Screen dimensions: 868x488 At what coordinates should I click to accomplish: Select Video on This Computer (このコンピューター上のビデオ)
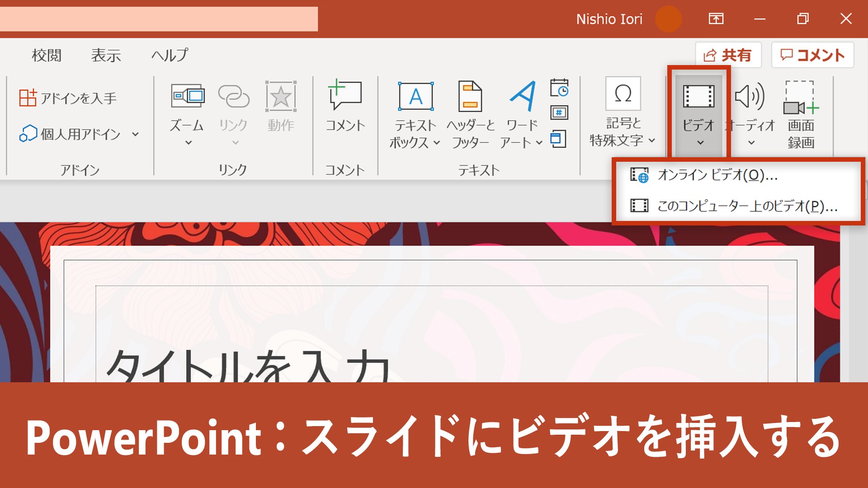[x=739, y=206]
